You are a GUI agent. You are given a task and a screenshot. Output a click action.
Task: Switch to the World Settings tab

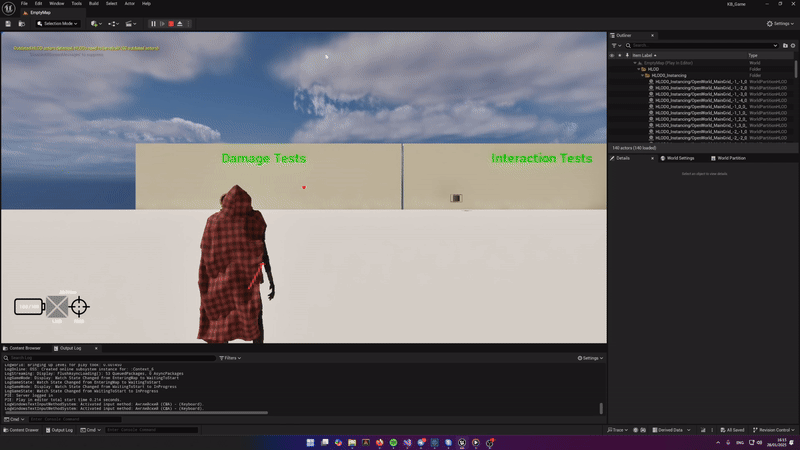click(679, 158)
